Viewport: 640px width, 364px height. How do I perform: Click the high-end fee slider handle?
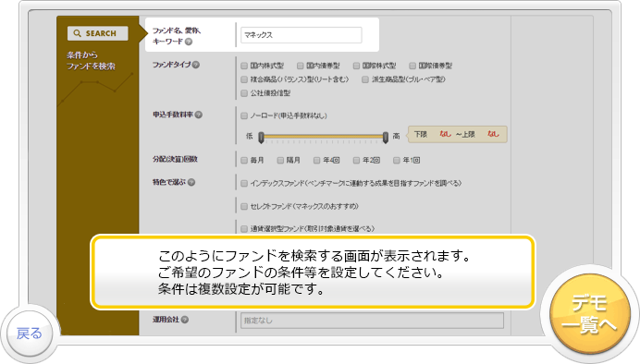pyautogui.click(x=386, y=138)
